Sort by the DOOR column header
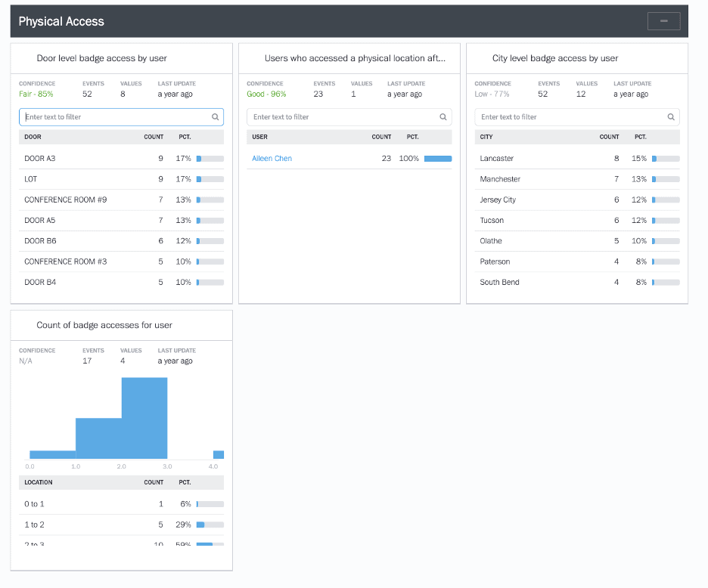708x588 pixels. point(33,137)
